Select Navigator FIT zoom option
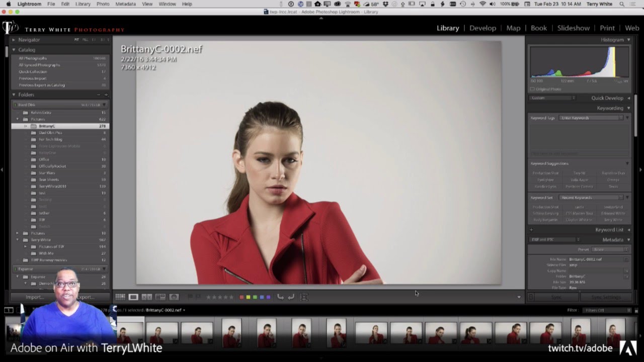Viewport: 644px width, 362px height. pyautogui.click(x=76, y=40)
